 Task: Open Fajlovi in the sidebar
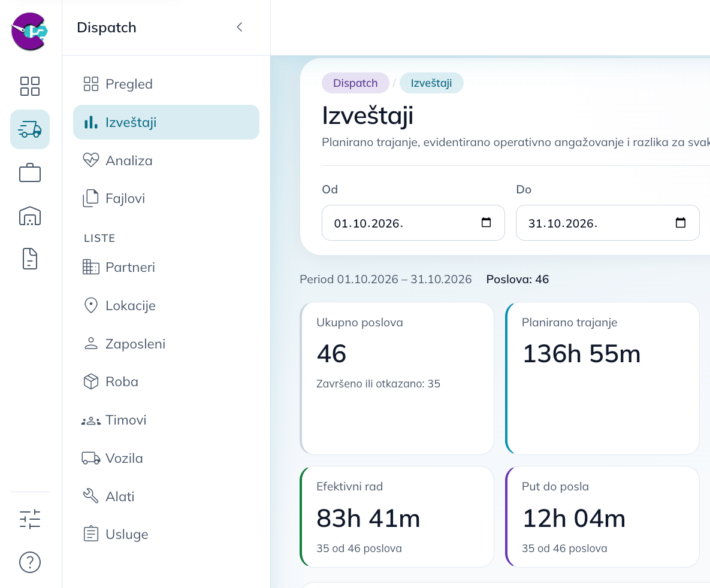tap(166, 198)
